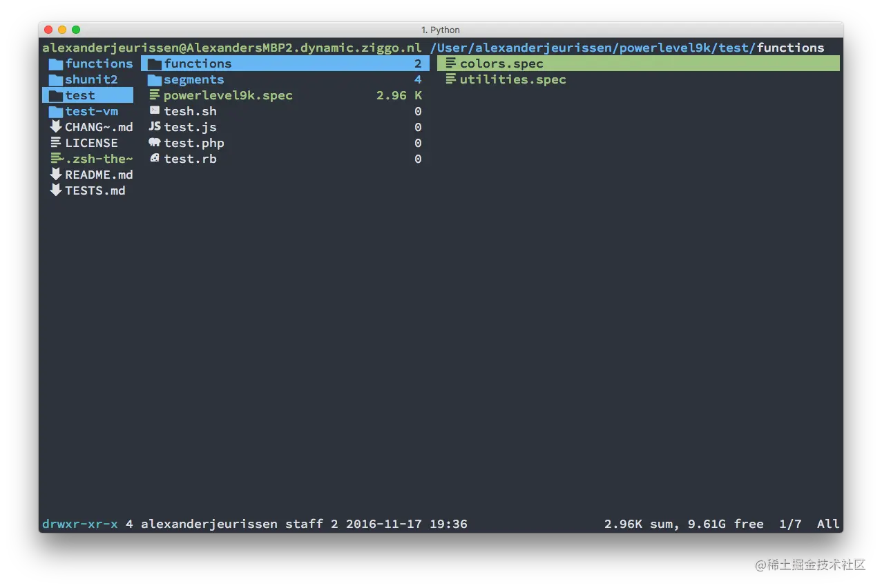This screenshot has height=588, width=882.
Task: Select 'LICENSE' file name
Action: (x=91, y=143)
